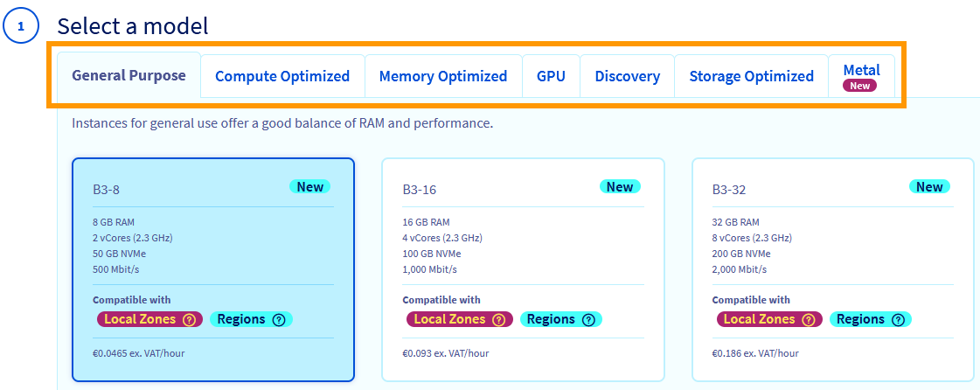Click help icon beside B3-16 Regions
980x390 pixels.
pyautogui.click(x=588, y=319)
